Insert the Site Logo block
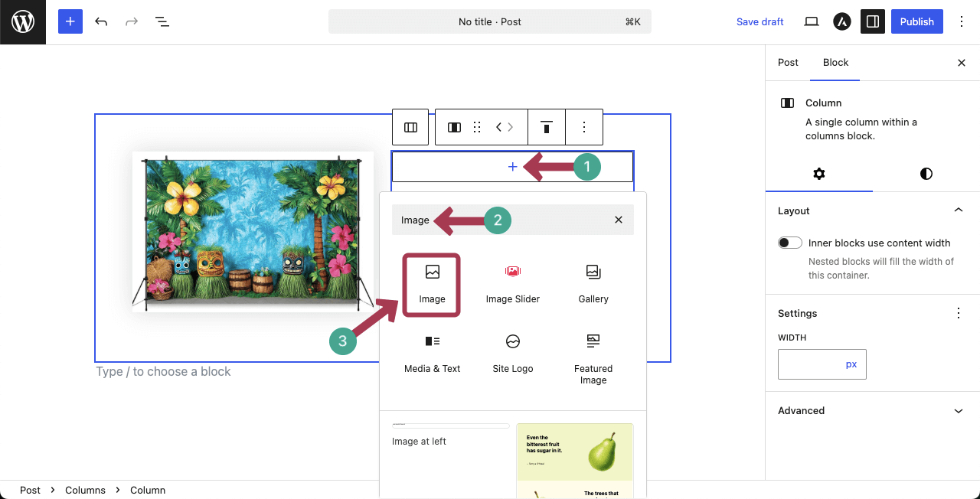 513,354
